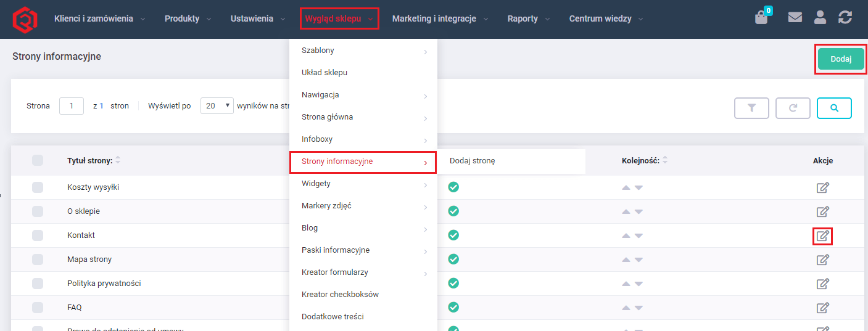This screenshot has width=868, height=331.
Task: Click the Polityka prywatności title text
Action: point(104,284)
